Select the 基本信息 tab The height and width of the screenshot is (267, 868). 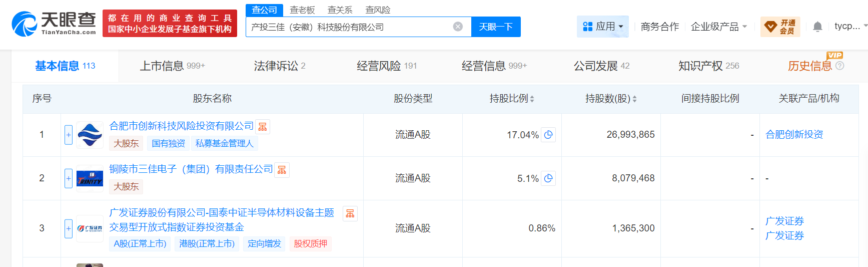65,66
